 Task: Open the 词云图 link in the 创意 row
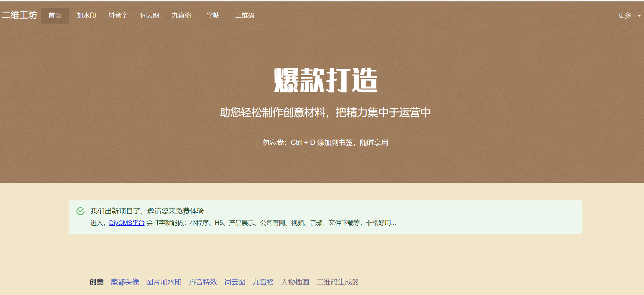[x=235, y=282]
